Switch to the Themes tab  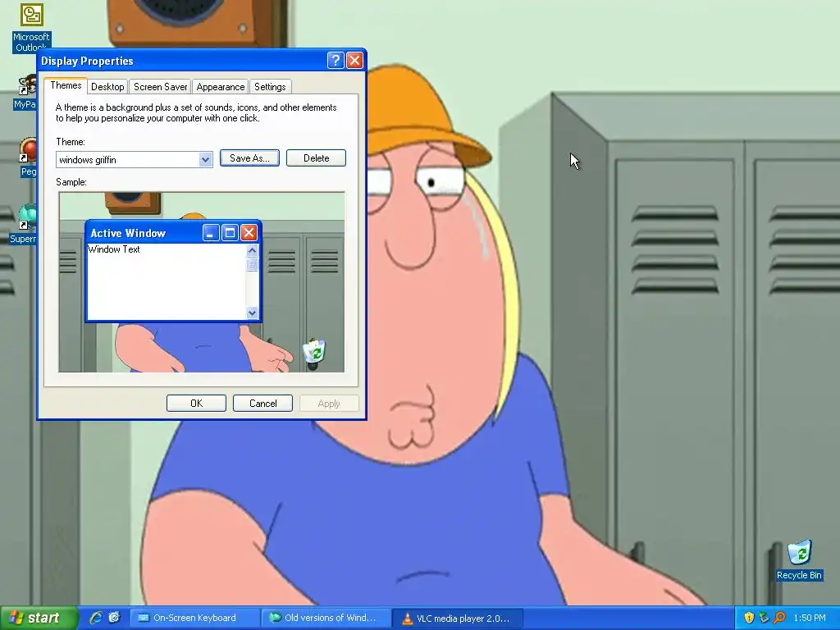coord(66,85)
